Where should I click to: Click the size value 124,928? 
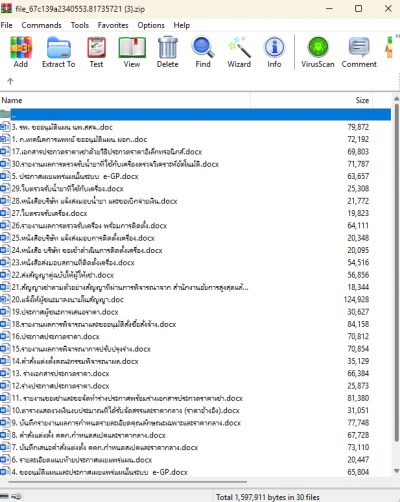click(356, 300)
